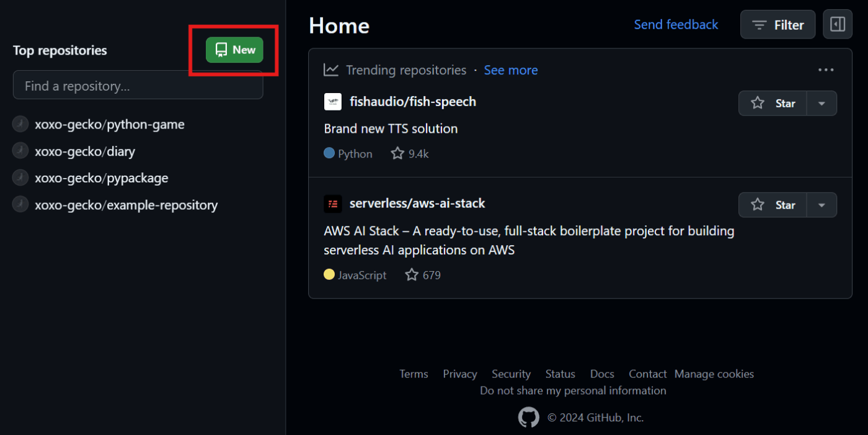Open the xoxo-gecko/diary repository
The image size is (868, 435).
pyautogui.click(x=85, y=151)
